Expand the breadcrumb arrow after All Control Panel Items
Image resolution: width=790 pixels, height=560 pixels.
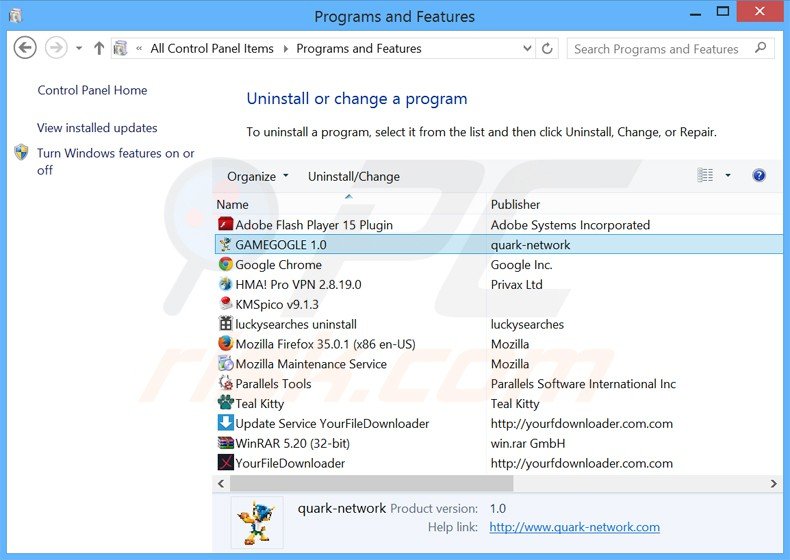[286, 48]
